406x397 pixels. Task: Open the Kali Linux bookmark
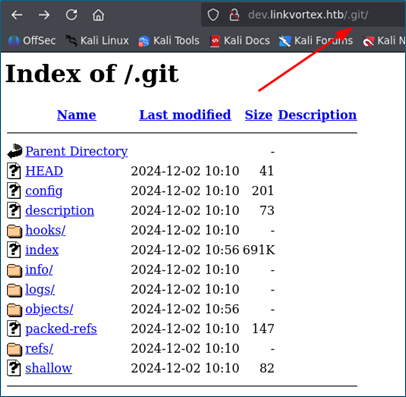coord(97,41)
